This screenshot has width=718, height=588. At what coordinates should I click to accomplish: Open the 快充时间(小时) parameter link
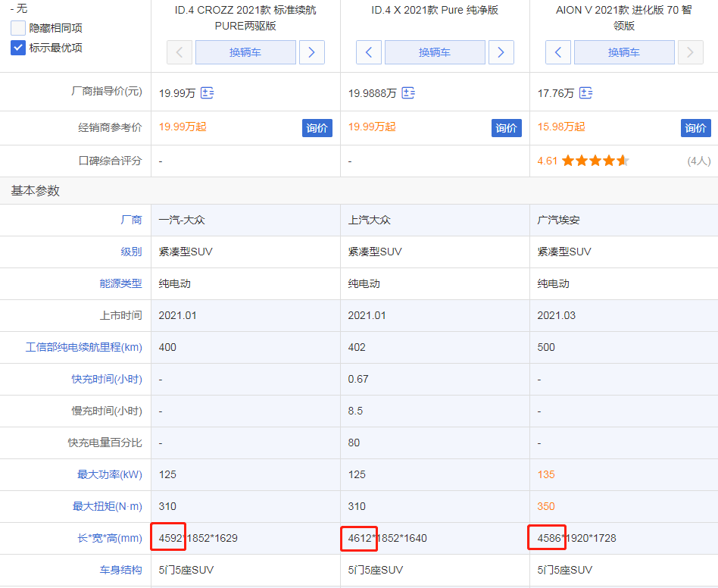(107, 379)
